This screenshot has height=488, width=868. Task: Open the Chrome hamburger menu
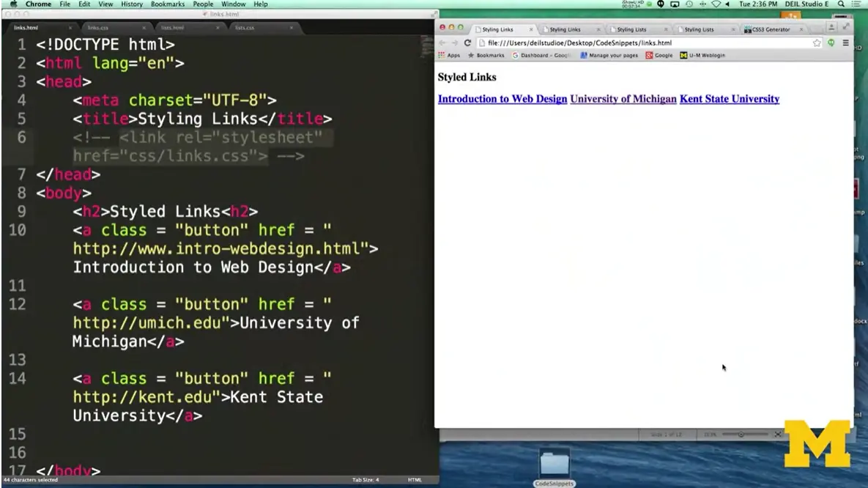point(845,43)
